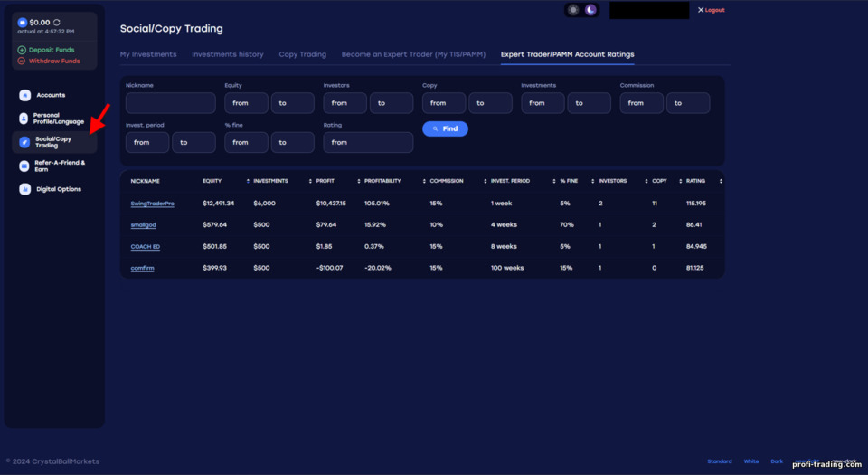Image resolution: width=868 pixels, height=475 pixels.
Task: Click the $12,491.34 equity cell
Action: (x=218, y=204)
